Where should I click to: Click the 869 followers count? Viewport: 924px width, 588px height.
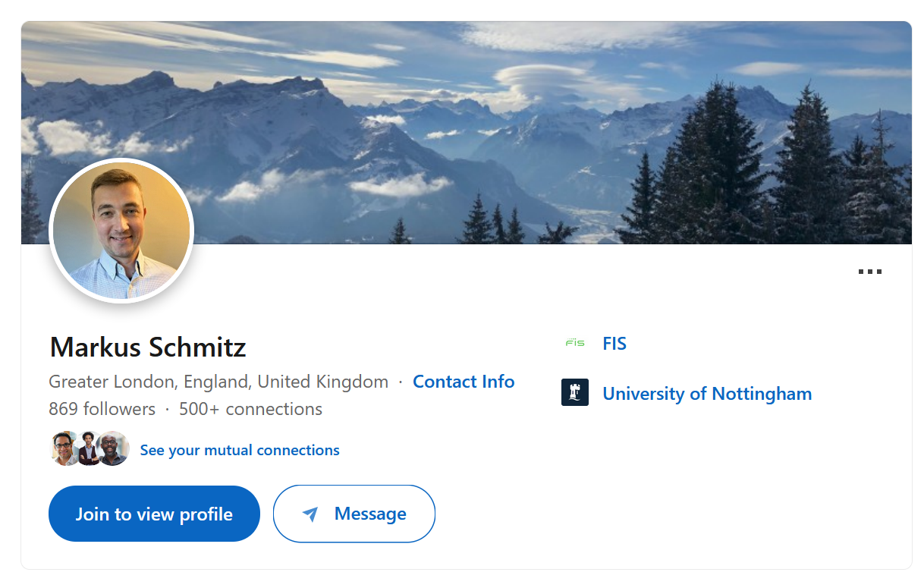(x=102, y=409)
